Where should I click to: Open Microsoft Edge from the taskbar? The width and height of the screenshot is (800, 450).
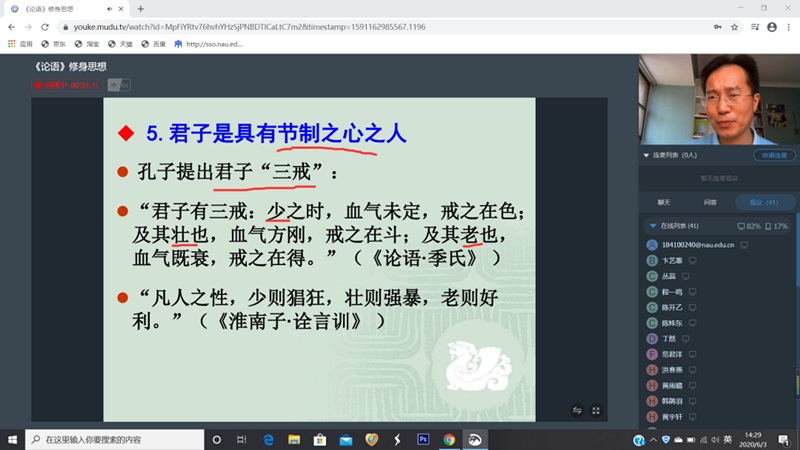pyautogui.click(x=268, y=439)
